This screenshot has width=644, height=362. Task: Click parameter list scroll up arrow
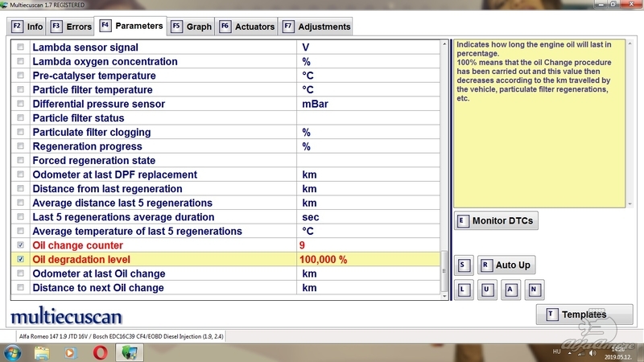tap(444, 43)
